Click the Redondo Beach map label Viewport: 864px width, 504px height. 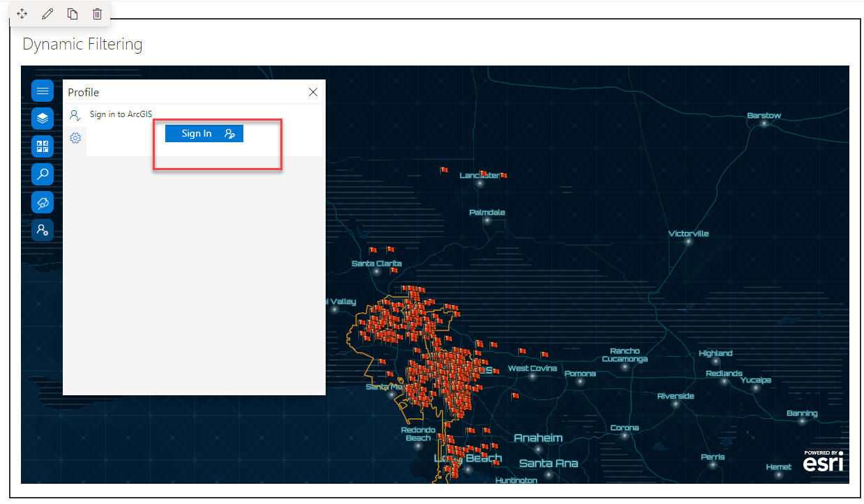[x=418, y=434]
